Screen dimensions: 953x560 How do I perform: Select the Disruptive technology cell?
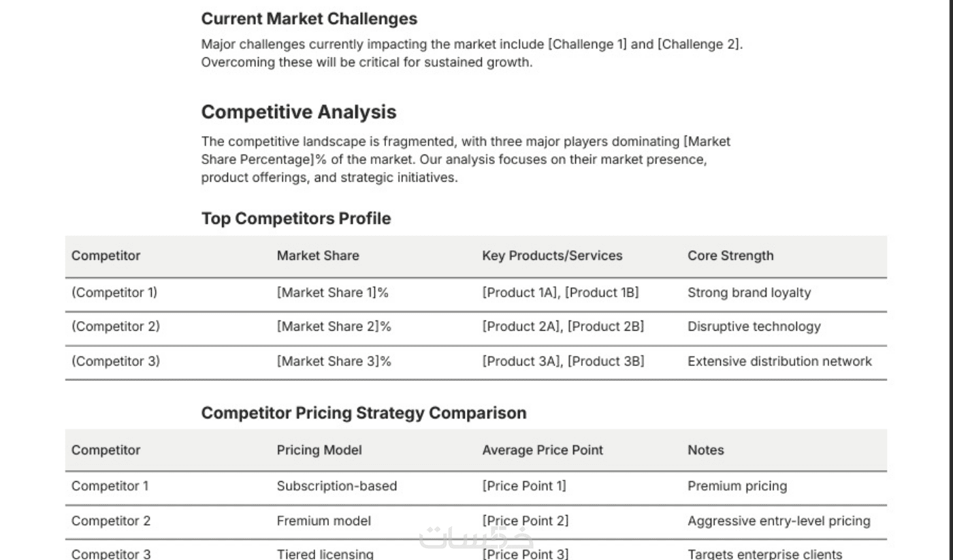pos(754,327)
